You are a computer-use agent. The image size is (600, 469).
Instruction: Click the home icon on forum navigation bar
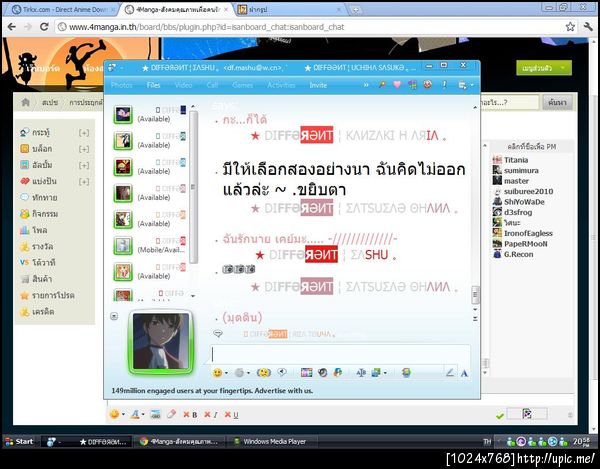click(x=26, y=102)
